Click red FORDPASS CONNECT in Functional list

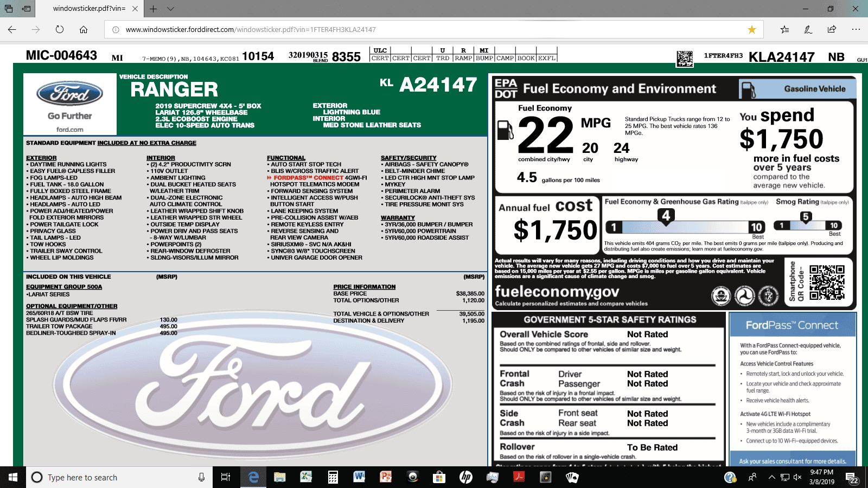(309, 177)
